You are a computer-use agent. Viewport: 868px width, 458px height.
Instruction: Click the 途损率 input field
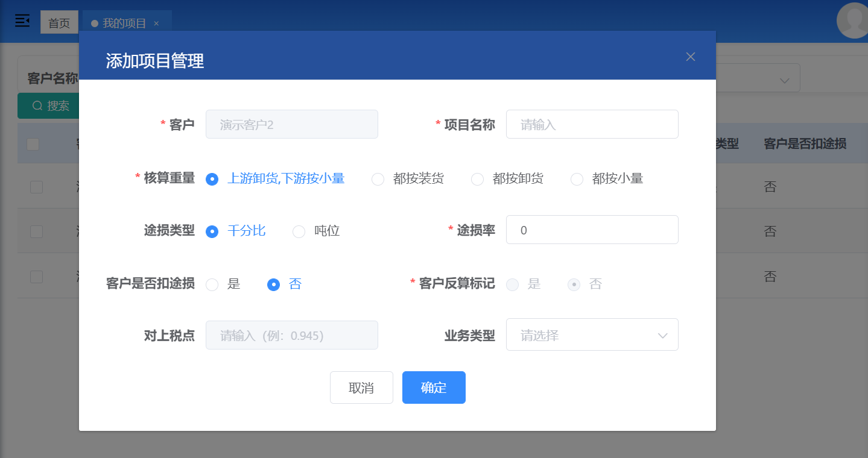(x=592, y=230)
